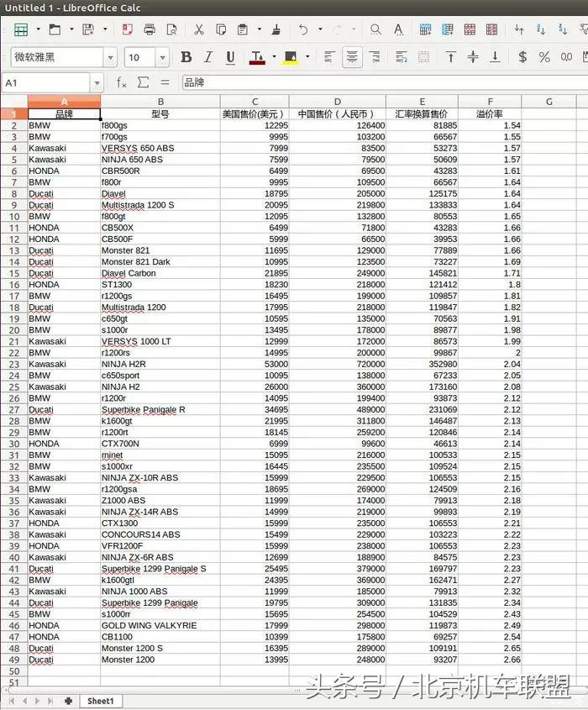Align cell content to bottom

(x=496, y=57)
